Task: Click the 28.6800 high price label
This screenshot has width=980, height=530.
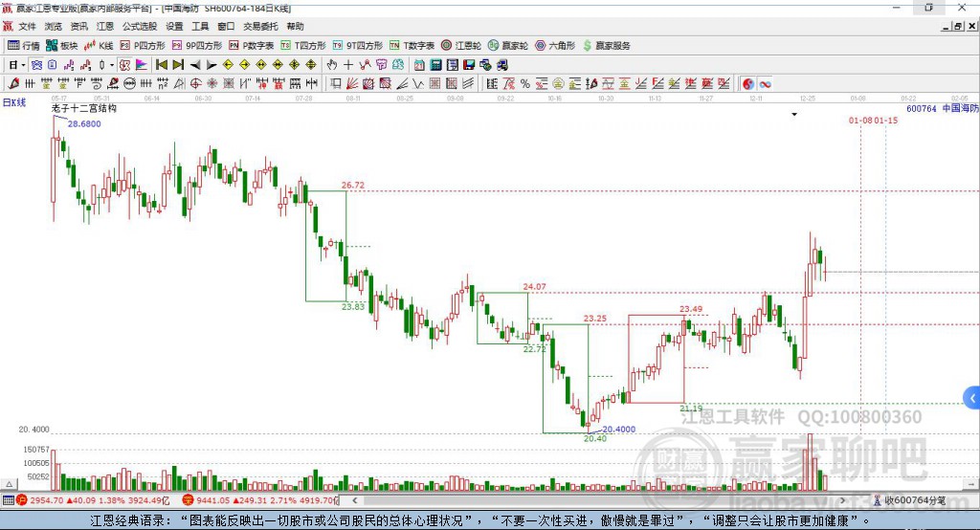Action: point(84,123)
